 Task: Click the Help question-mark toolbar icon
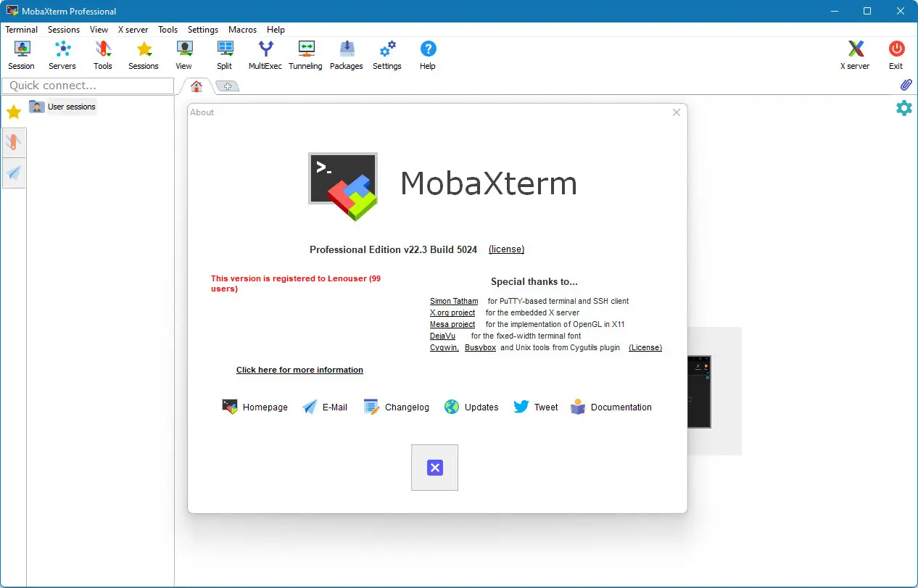(x=428, y=55)
